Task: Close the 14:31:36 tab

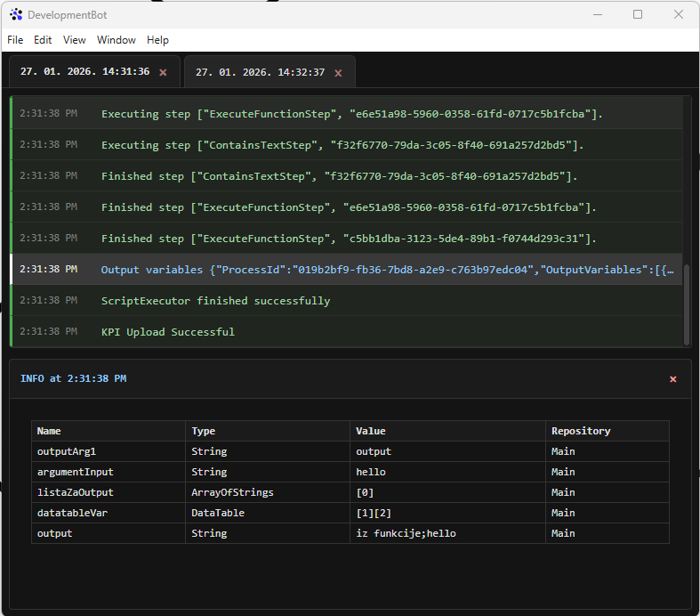Action: pos(163,73)
